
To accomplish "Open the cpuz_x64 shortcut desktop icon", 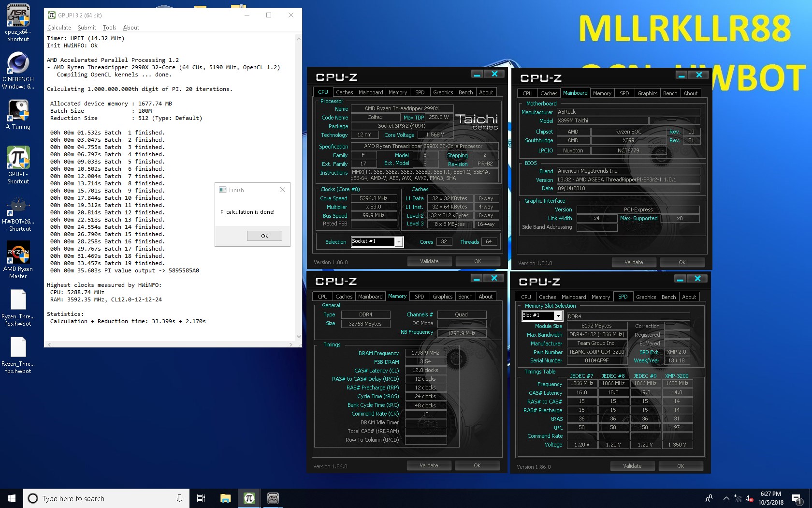I will pos(18,23).
